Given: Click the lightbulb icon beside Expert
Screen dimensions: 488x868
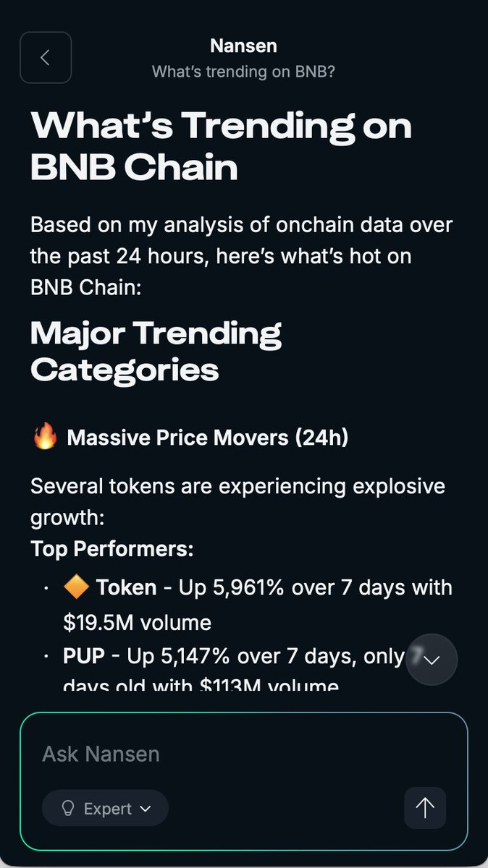Looking at the screenshot, I should click(68, 809).
